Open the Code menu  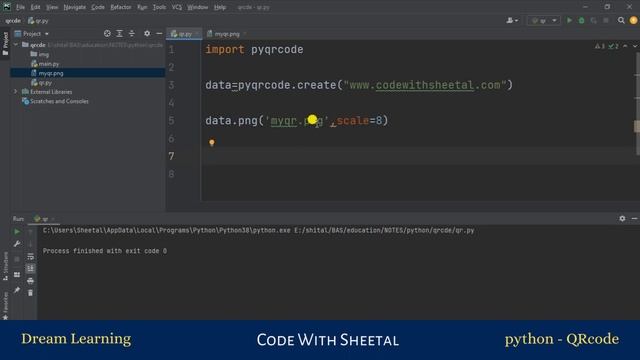(x=98, y=7)
